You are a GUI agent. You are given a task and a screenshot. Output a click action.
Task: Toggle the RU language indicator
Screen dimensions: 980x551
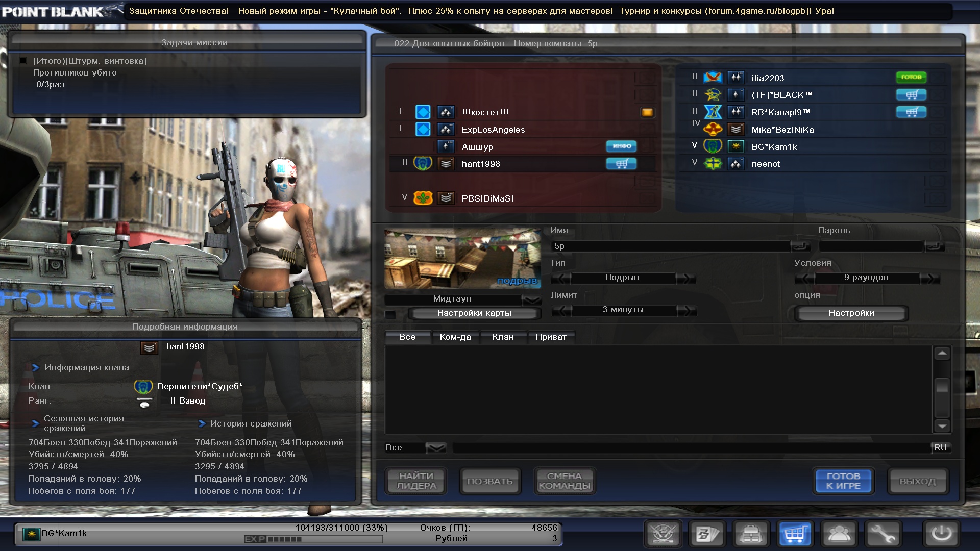(940, 448)
